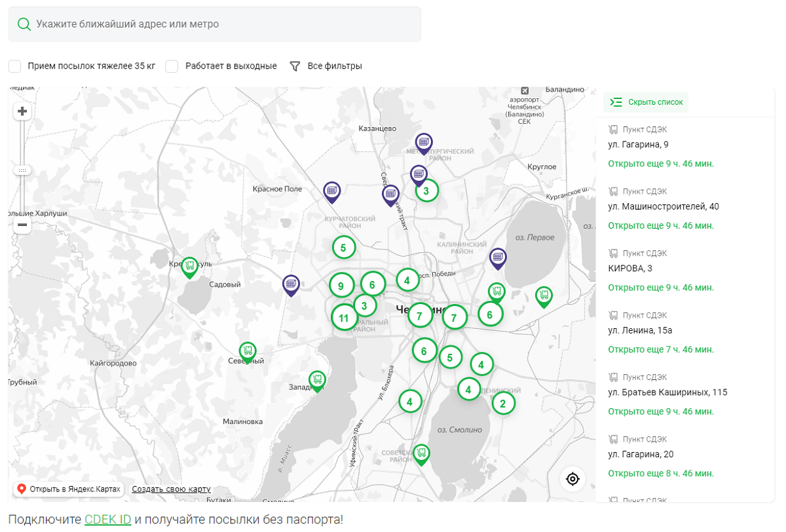Enable 'Прием посылок тяжелее 35 кг' checkbox
The width and height of the screenshot is (786, 532).
pos(15,66)
